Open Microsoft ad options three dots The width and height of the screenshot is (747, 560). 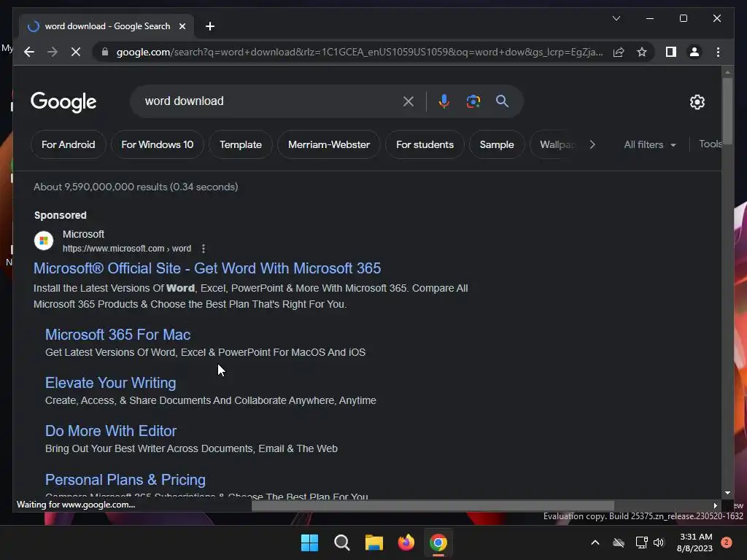[204, 249]
